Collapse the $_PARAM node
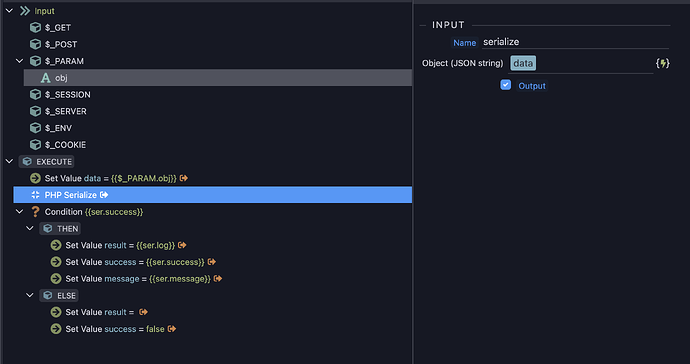The height and width of the screenshot is (364, 690). click(x=19, y=61)
